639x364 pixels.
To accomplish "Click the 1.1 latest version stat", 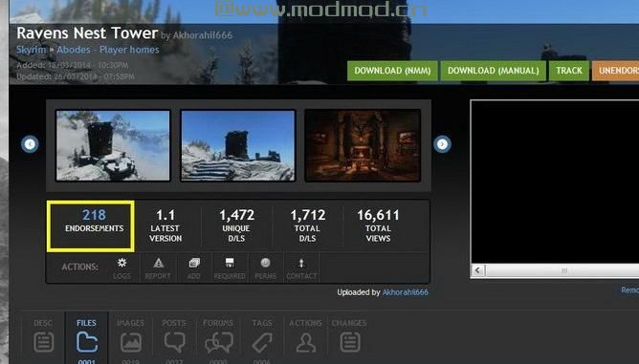I will (165, 225).
